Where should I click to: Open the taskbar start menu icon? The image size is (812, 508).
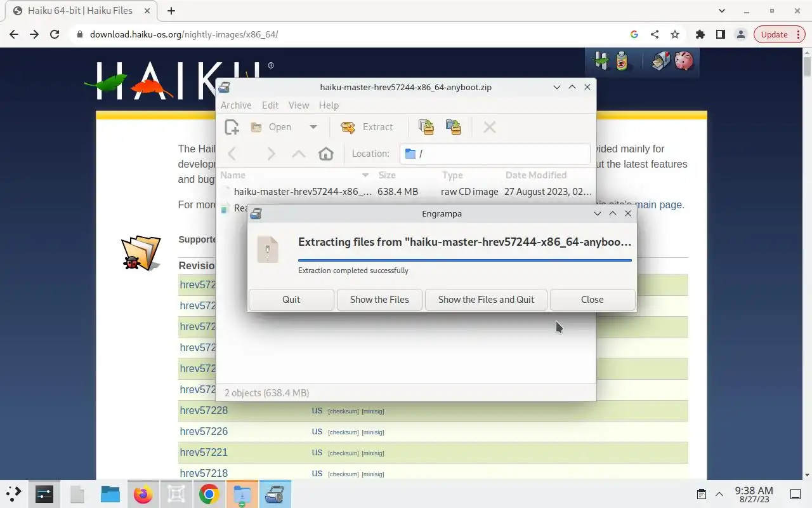coord(14,494)
